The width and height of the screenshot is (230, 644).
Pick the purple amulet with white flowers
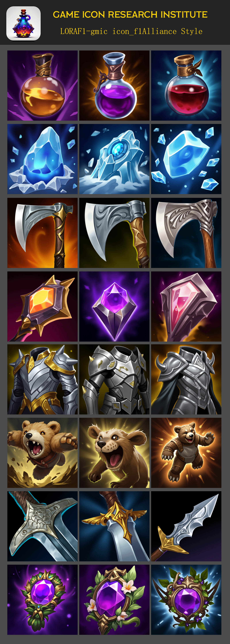pyautogui.click(x=114, y=600)
